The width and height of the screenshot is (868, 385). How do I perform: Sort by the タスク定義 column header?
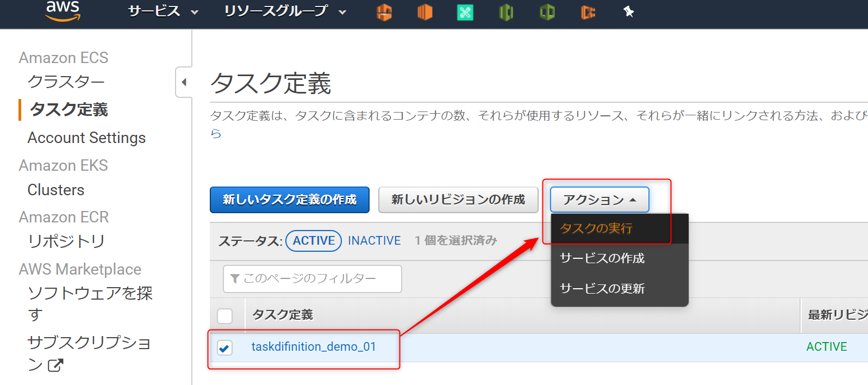(283, 315)
